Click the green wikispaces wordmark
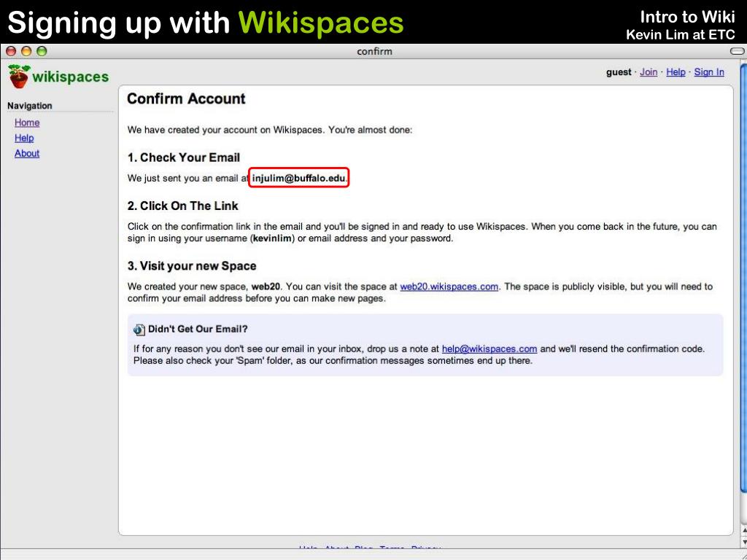The height and width of the screenshot is (560, 747). [x=70, y=77]
